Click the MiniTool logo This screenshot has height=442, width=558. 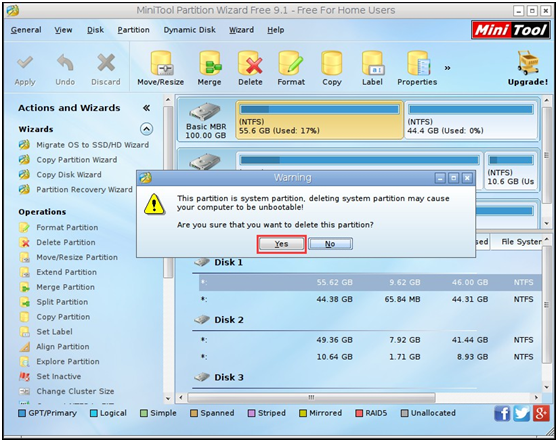511,30
